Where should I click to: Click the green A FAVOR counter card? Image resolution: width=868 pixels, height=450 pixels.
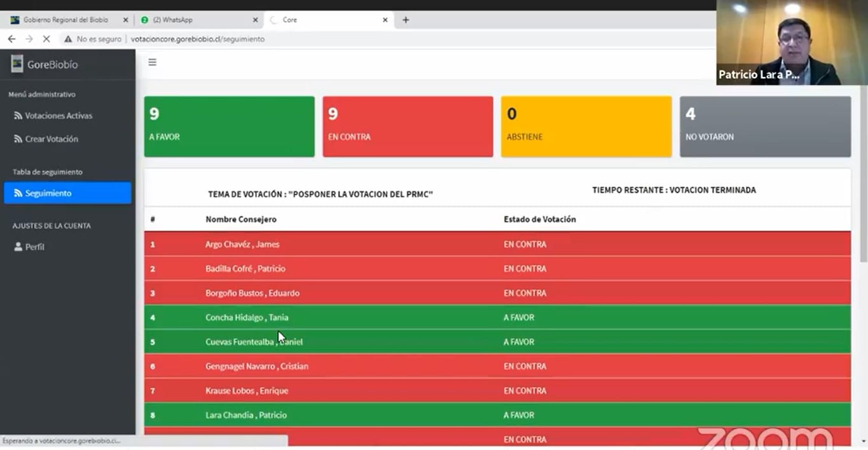(x=229, y=126)
